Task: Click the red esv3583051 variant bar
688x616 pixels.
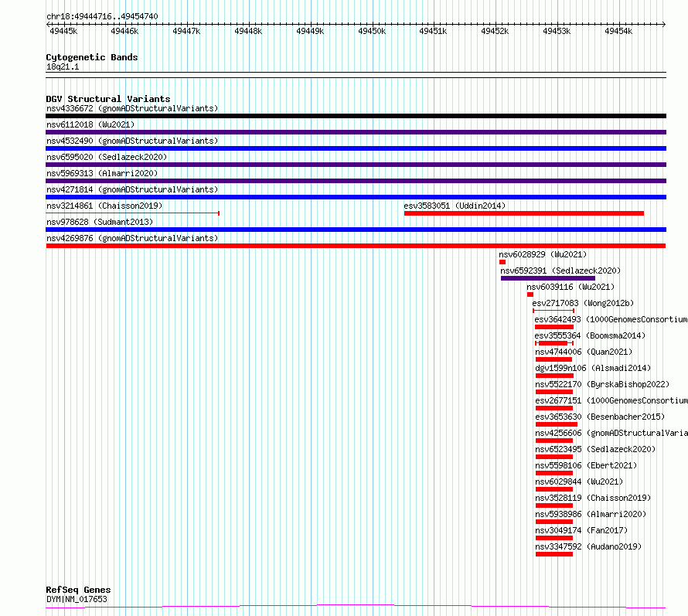Action: [x=524, y=213]
